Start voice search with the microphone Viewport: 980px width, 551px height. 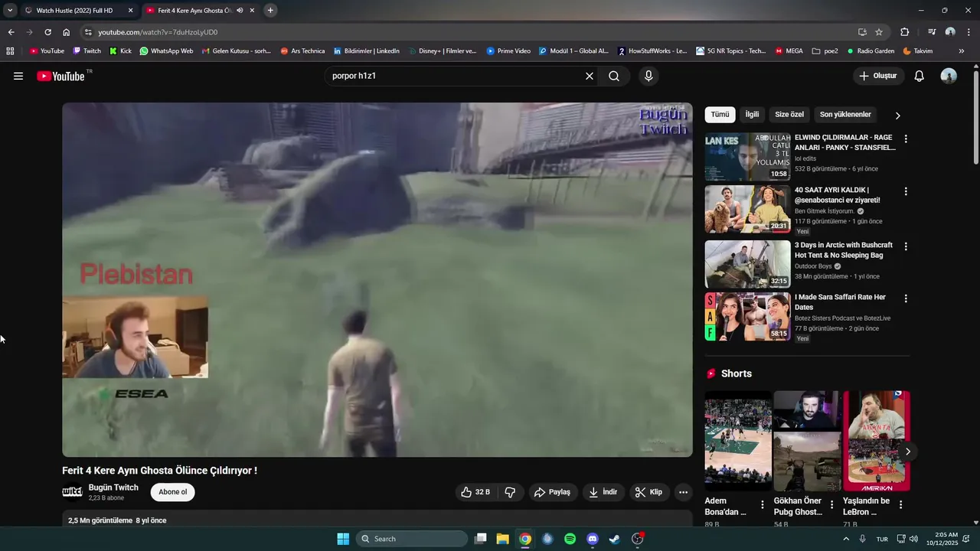coord(648,76)
